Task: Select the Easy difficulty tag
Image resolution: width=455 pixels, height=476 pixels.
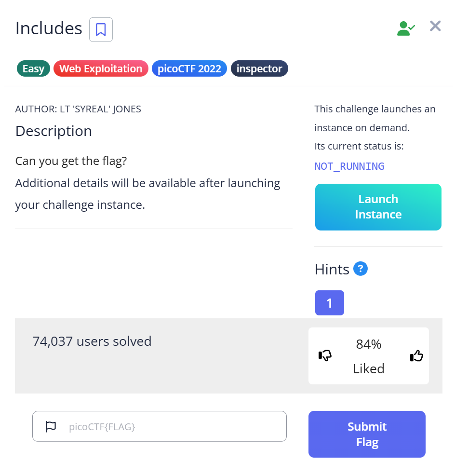Action: coord(33,68)
